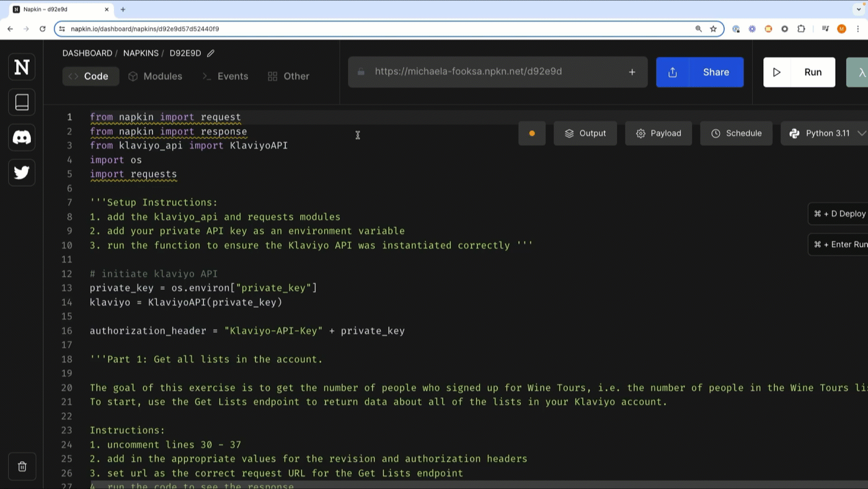Click code line 'from napkin import response'
The width and height of the screenshot is (868, 489).
pyautogui.click(x=169, y=132)
